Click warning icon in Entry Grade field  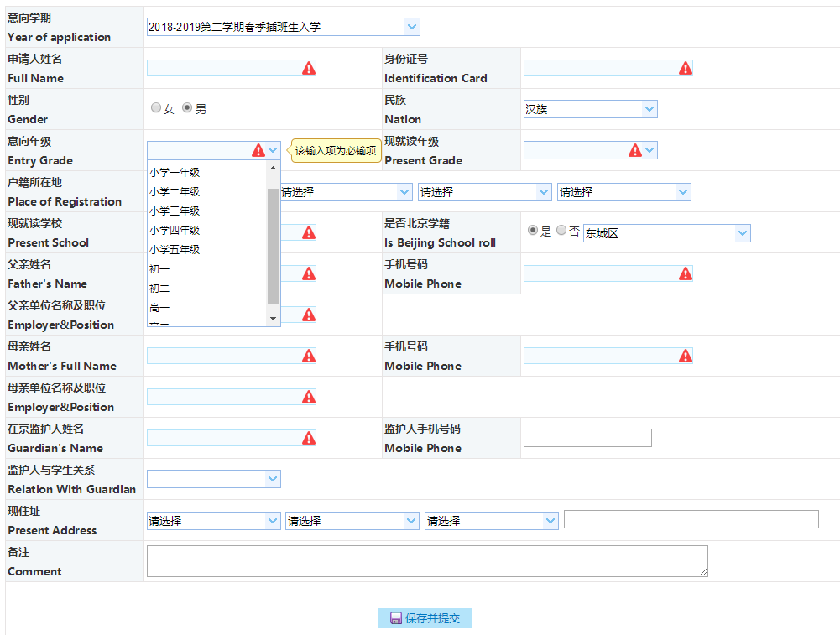point(258,150)
